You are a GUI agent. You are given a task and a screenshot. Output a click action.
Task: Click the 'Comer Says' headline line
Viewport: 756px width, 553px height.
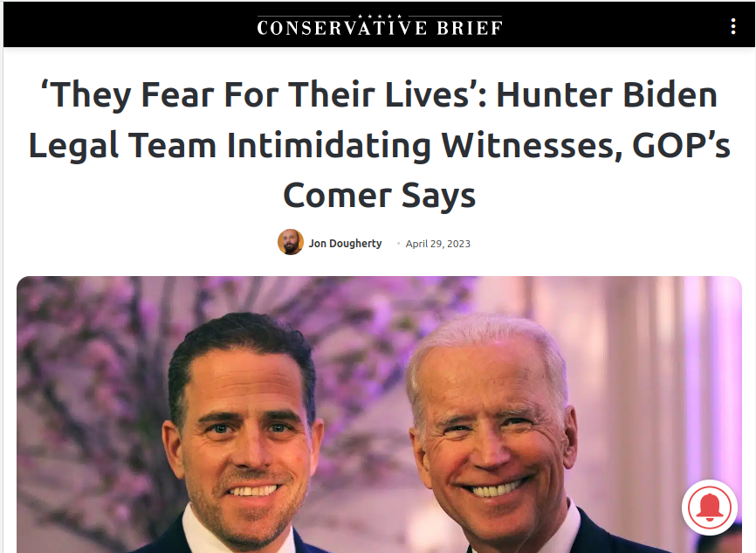[380, 196]
